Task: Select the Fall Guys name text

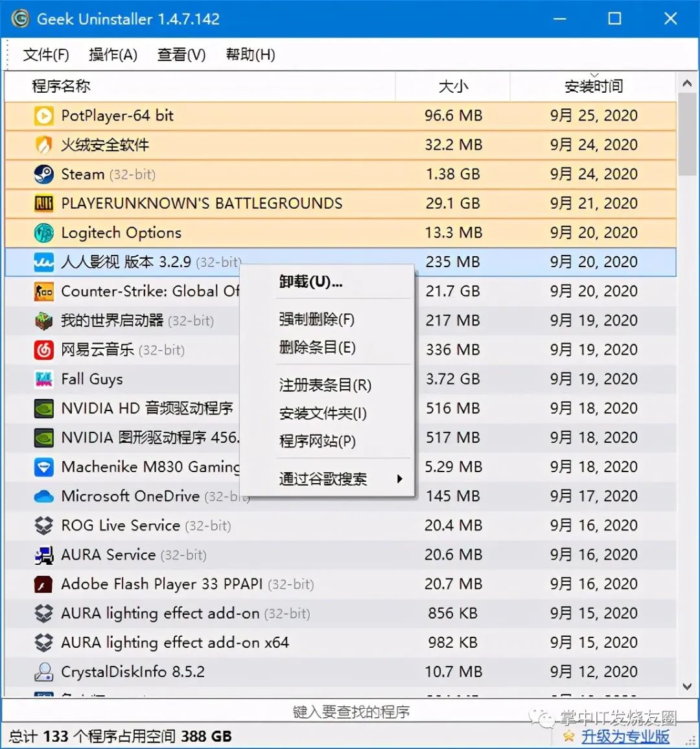Action: pos(92,379)
